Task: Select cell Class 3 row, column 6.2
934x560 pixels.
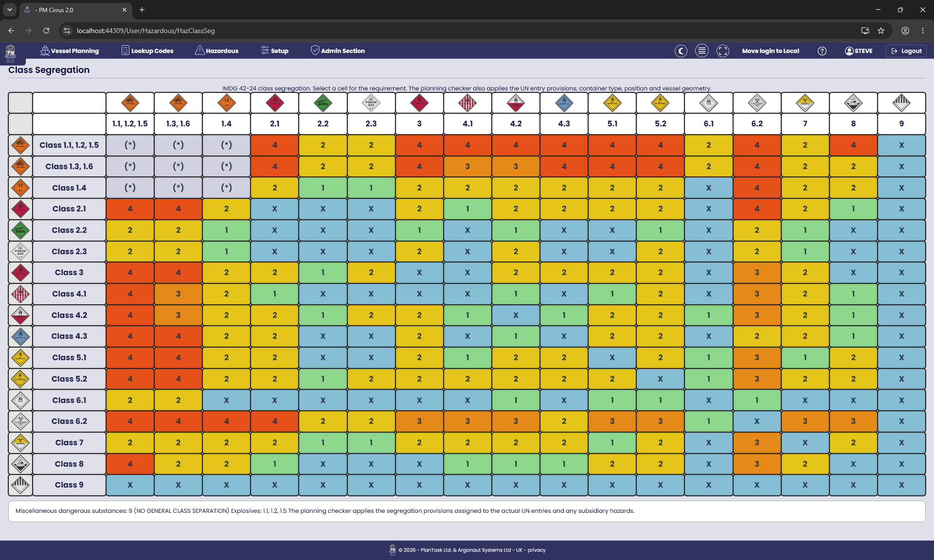Action: 757,273
